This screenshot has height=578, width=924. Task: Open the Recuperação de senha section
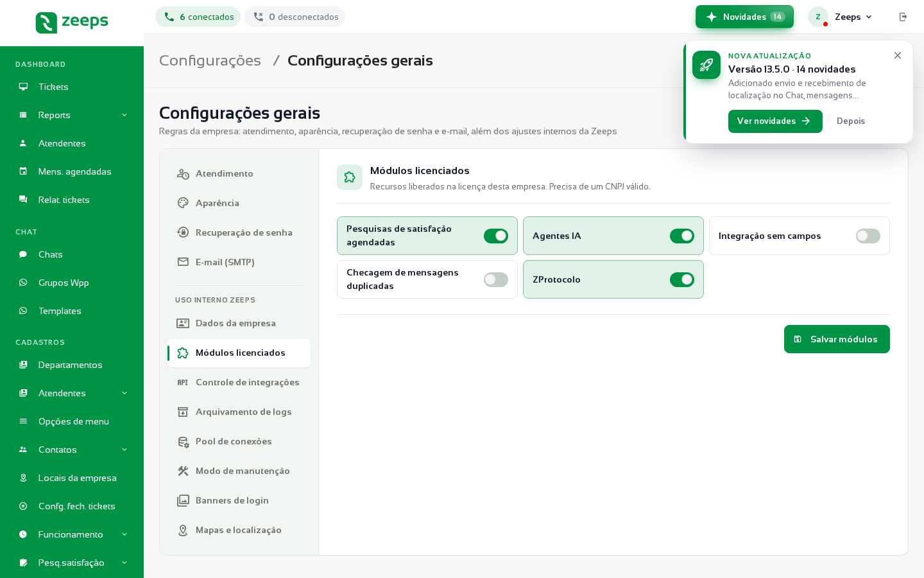239,232
